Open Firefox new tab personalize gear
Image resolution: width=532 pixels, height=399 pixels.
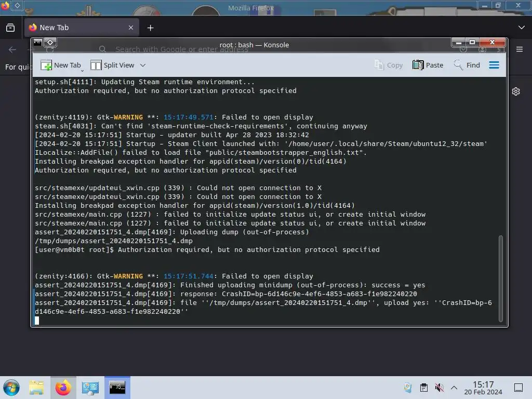point(516,91)
